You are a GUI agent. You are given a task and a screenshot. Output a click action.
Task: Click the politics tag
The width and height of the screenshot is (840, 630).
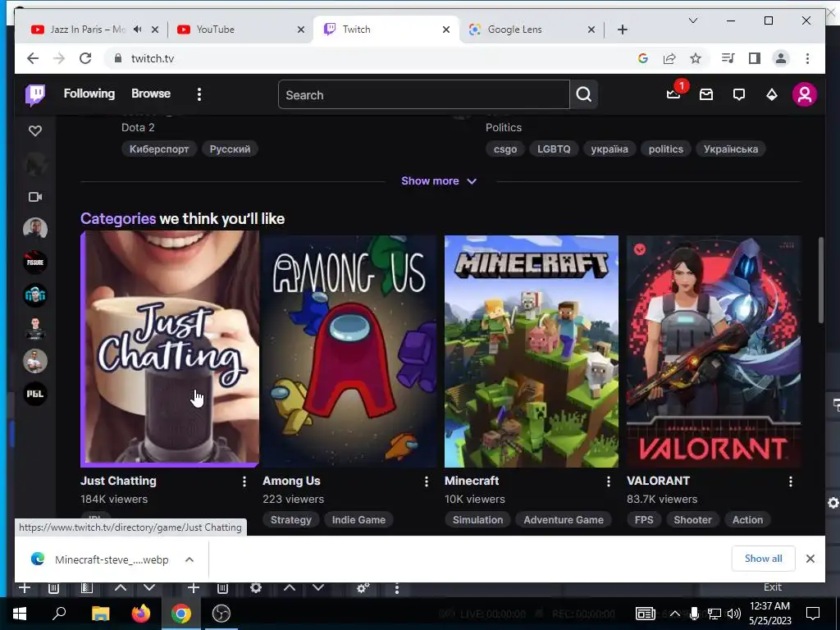666,149
